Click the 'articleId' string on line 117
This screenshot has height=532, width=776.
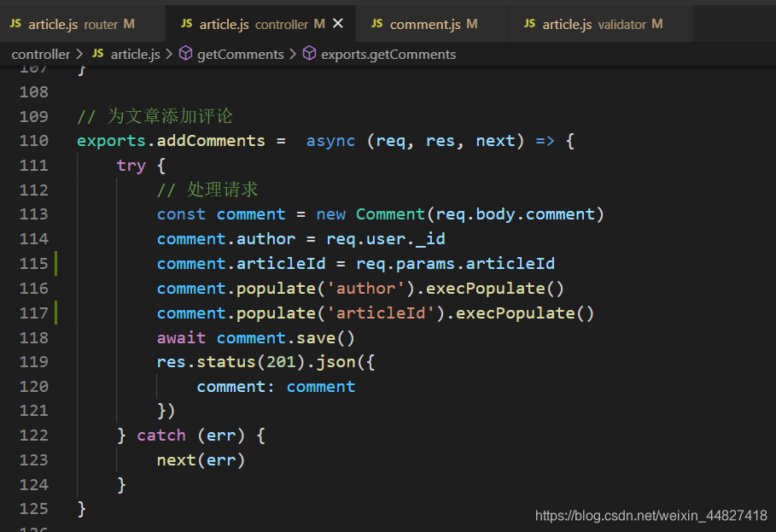pos(381,313)
